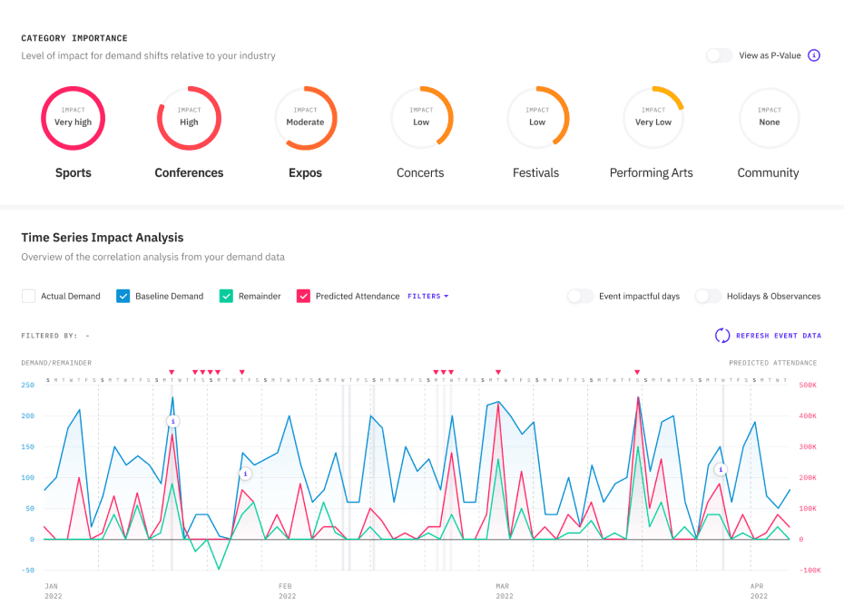Image resolution: width=844 pixels, height=616 pixels.
Task: Click the info marker on the April chart peak
Action: pyautogui.click(x=721, y=469)
